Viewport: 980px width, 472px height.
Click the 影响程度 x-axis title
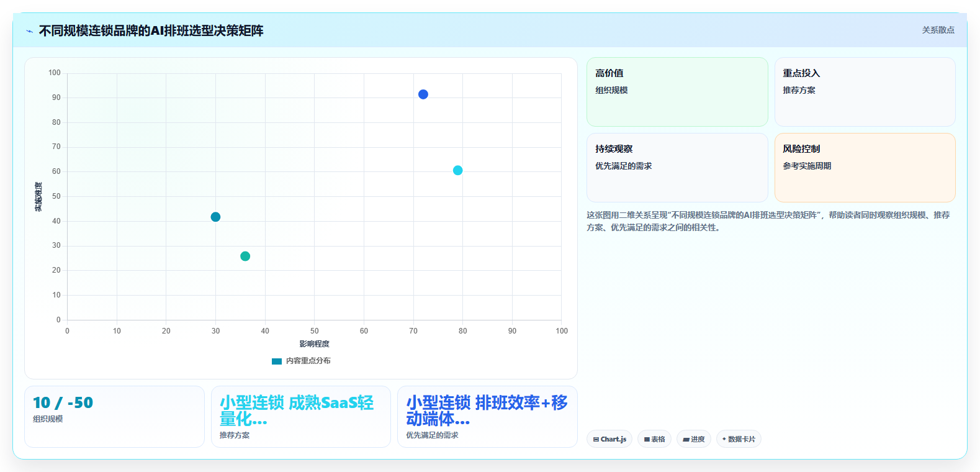coord(314,344)
